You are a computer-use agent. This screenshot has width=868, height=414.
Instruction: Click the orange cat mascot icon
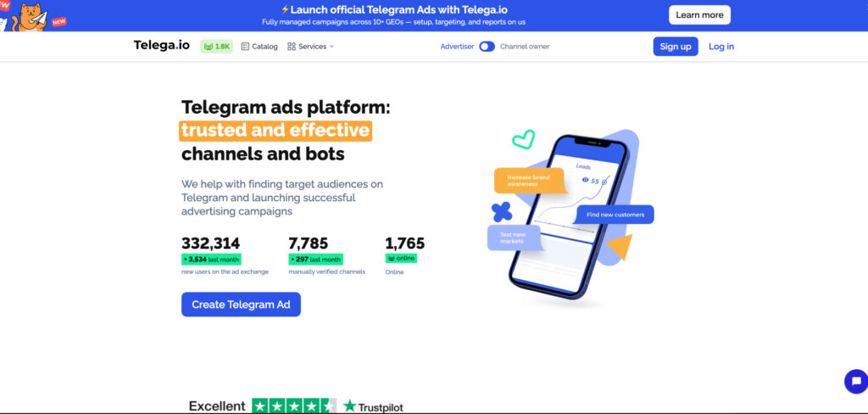31,18
